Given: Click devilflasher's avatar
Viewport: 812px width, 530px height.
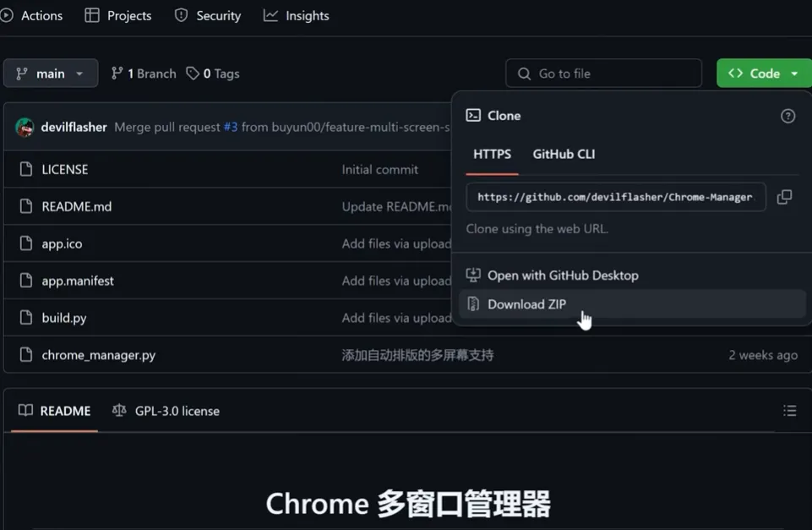Looking at the screenshot, I should coord(25,127).
